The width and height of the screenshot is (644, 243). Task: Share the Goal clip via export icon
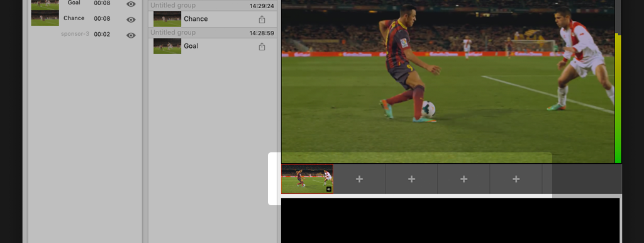point(262,47)
